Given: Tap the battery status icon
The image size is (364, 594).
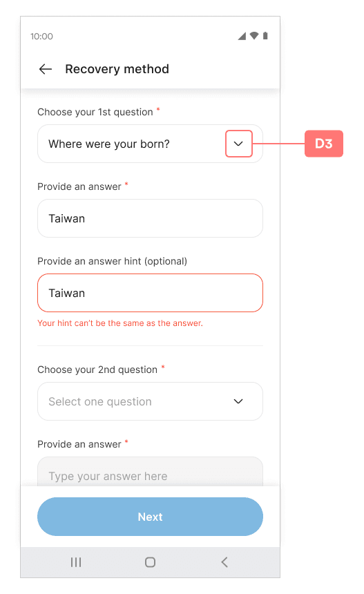Looking at the screenshot, I should click(265, 36).
